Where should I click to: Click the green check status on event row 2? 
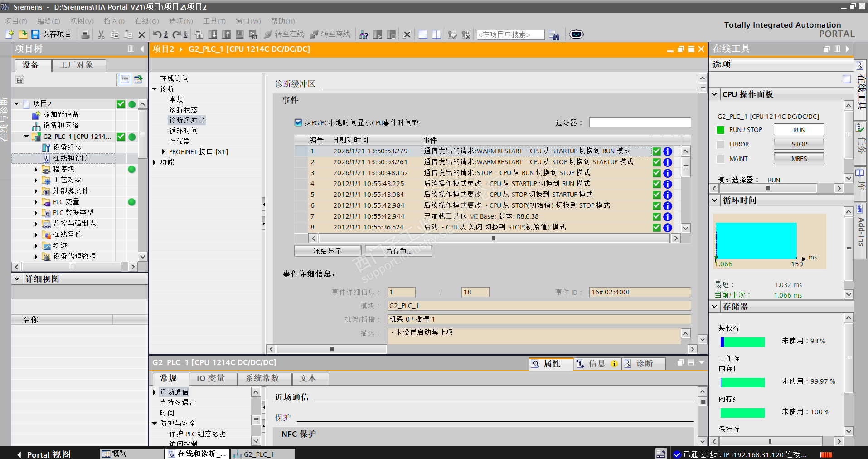coord(656,162)
